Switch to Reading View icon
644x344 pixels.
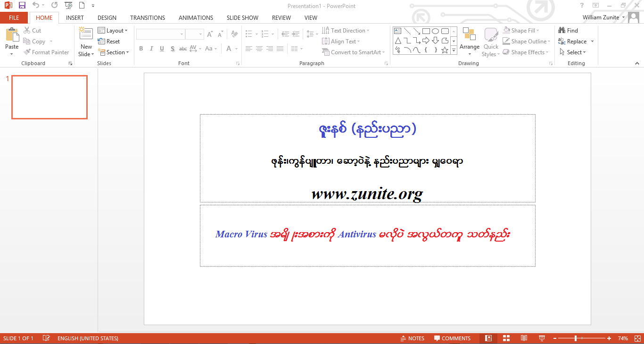pos(524,338)
